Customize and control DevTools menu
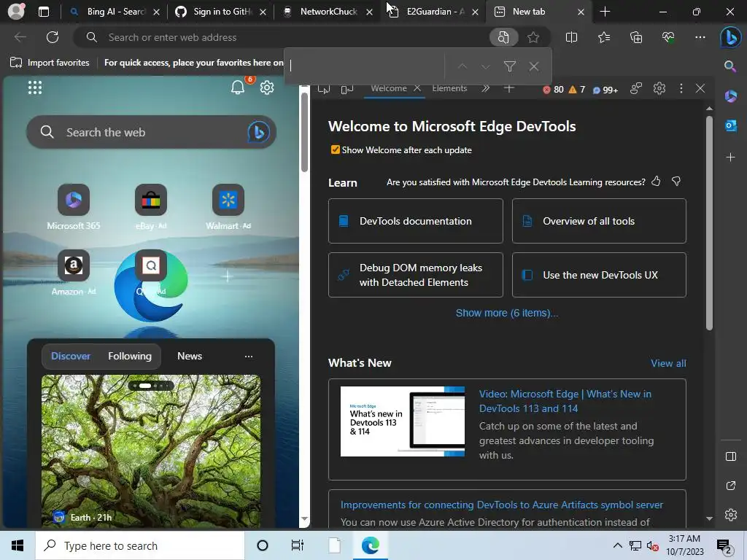This screenshot has height=560, width=747. click(x=681, y=88)
